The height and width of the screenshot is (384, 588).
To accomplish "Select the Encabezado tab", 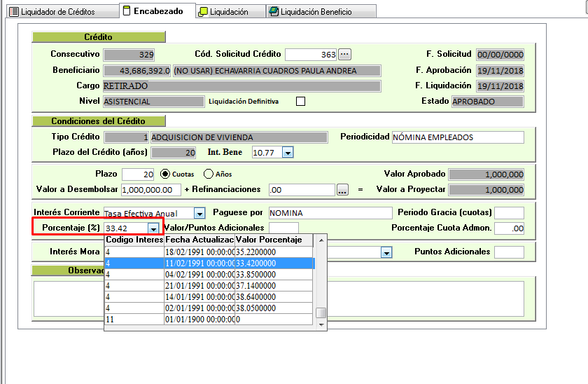I will pyautogui.click(x=152, y=11).
